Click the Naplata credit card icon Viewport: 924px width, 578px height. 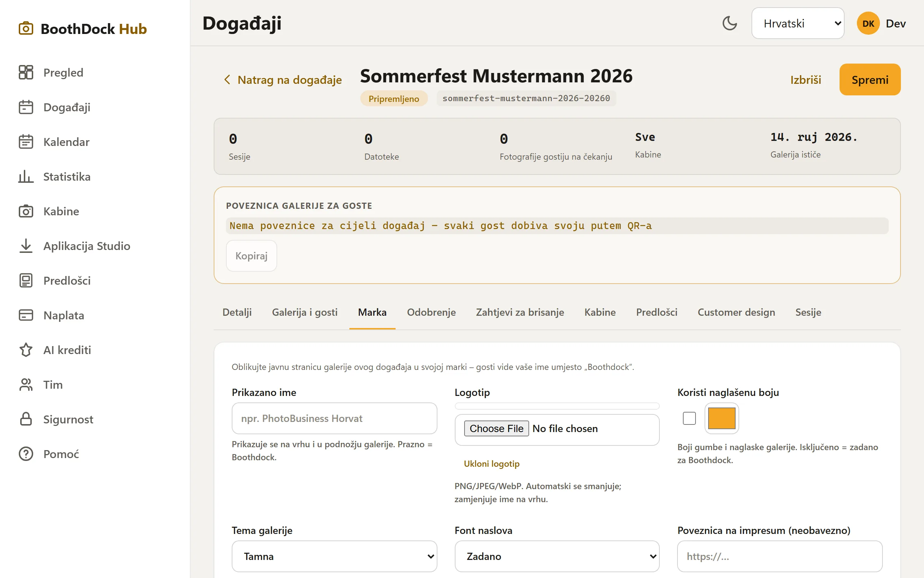click(26, 315)
